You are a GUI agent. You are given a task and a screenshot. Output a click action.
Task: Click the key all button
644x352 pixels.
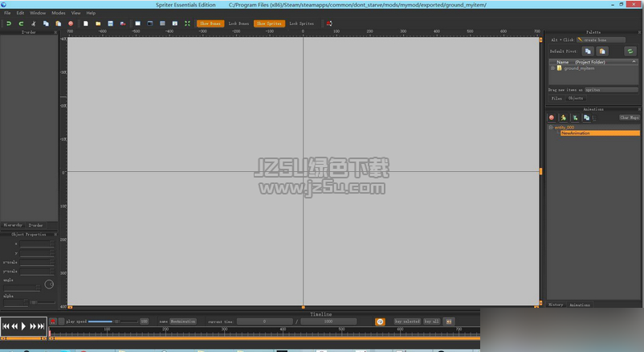pos(432,321)
